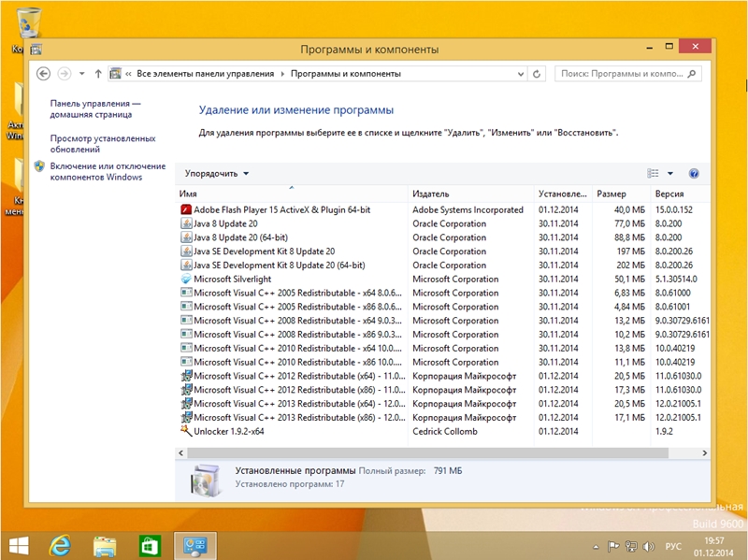The width and height of the screenshot is (748, 560).
Task: Expand the address bar history dropdown
Action: tap(521, 74)
